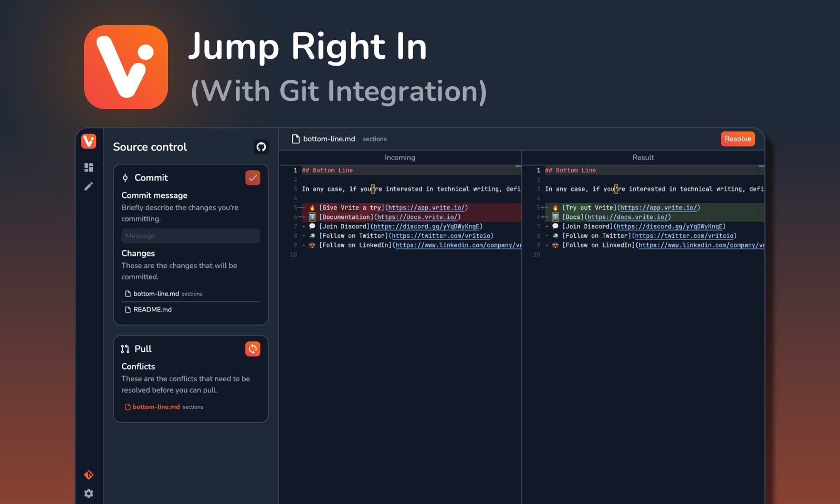Image resolution: width=840 pixels, height=504 pixels.
Task: Click the Incoming pane header
Action: click(400, 157)
